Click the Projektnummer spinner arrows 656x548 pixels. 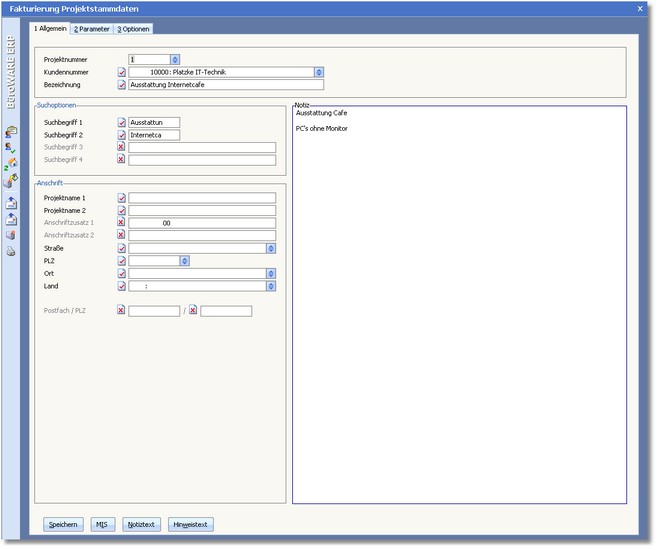coord(175,60)
